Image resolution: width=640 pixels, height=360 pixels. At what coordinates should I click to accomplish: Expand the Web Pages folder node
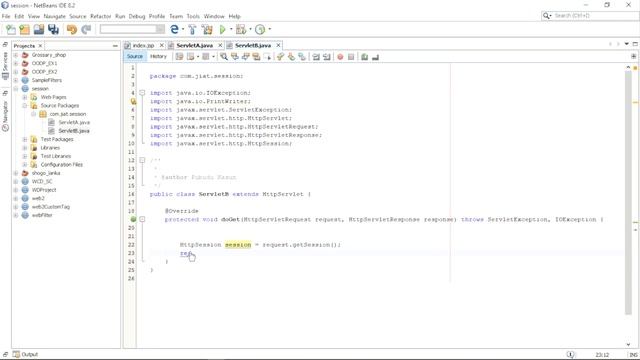point(24,97)
